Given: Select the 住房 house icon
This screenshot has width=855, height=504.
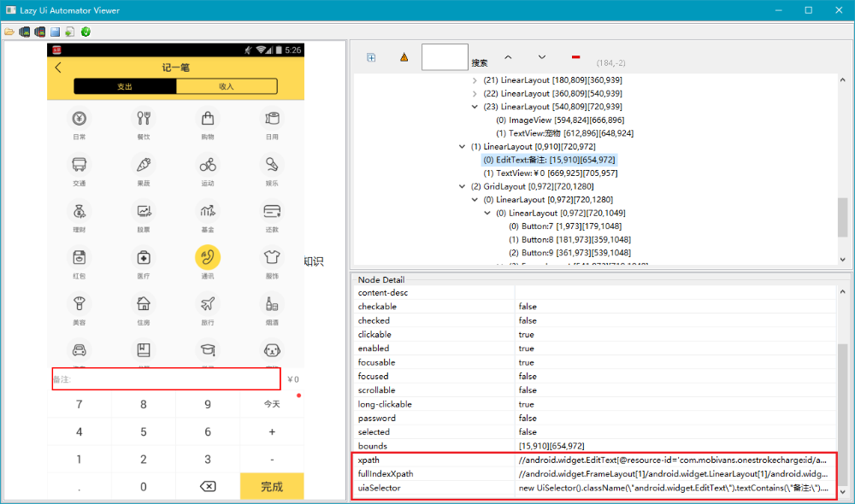Looking at the screenshot, I should pos(144,303).
